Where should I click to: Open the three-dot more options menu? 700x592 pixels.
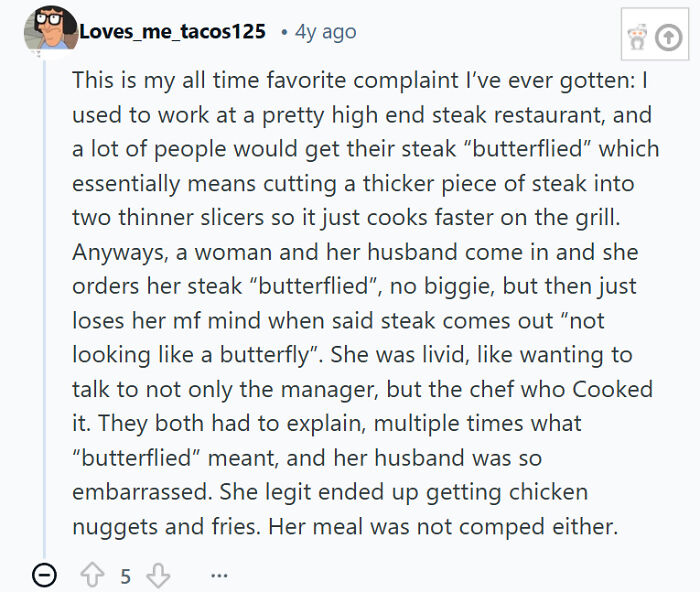point(219,575)
